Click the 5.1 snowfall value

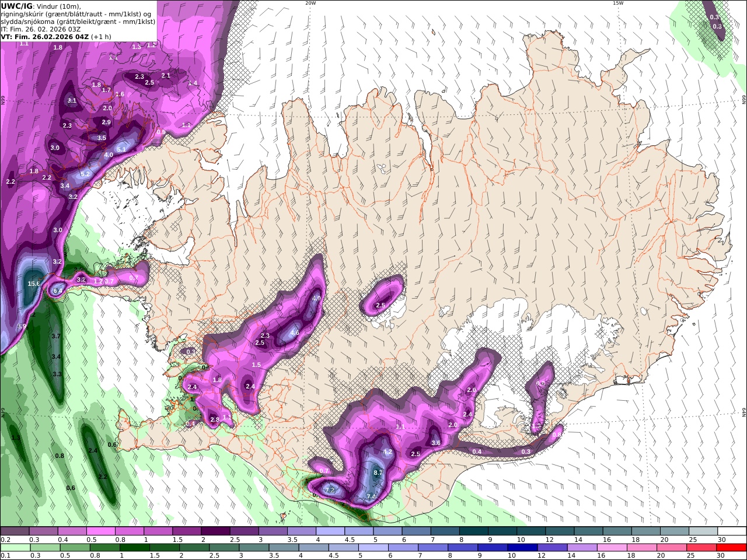click(x=121, y=149)
